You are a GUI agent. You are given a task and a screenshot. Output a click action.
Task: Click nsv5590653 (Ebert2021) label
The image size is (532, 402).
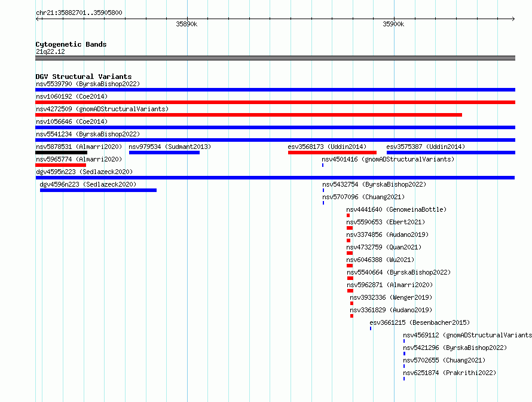(386, 222)
